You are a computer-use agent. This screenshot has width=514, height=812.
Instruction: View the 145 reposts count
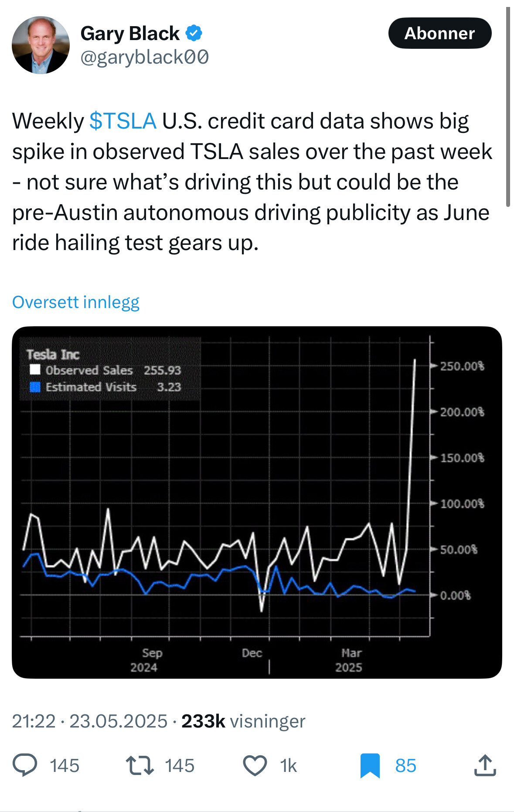[180, 766]
